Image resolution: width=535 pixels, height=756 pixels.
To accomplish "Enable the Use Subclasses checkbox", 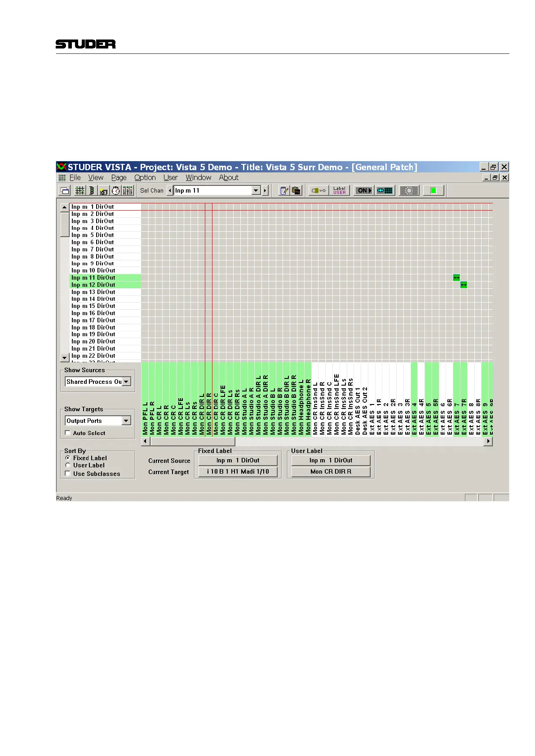I will pos(68,473).
